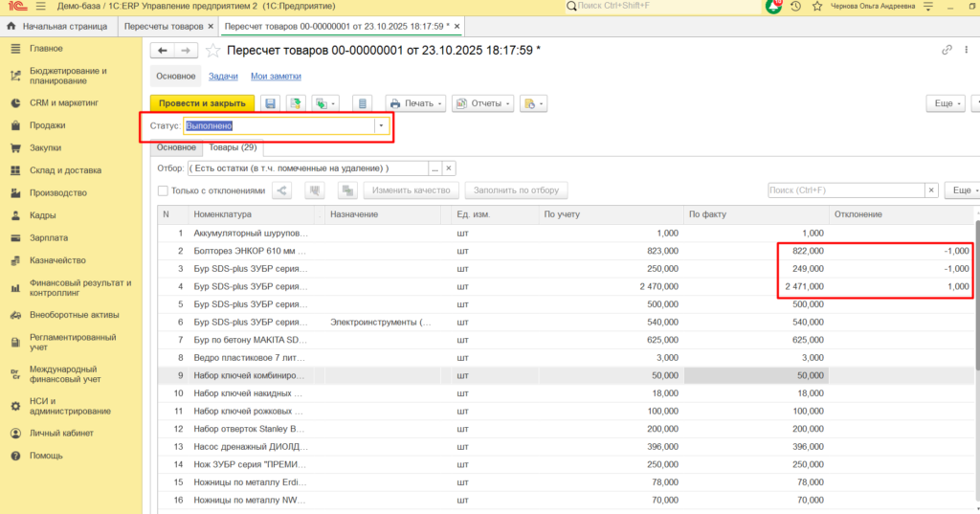Open the Казначейство section
The image size is (980, 514).
click(x=57, y=260)
